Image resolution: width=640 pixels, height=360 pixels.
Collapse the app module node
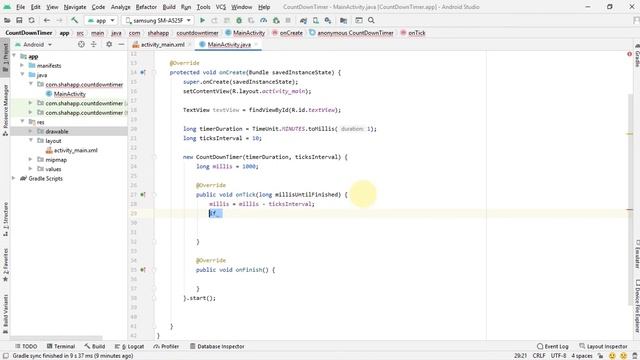[x=14, y=56]
